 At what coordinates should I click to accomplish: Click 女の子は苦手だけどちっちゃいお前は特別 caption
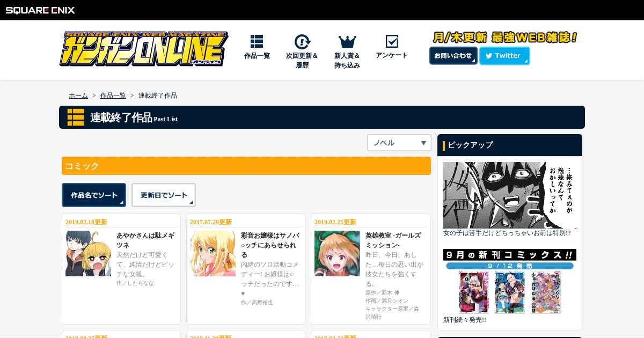(x=507, y=233)
